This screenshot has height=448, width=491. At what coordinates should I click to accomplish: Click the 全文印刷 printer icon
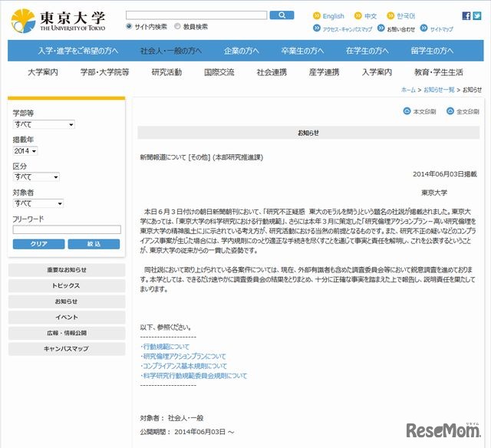click(450, 110)
